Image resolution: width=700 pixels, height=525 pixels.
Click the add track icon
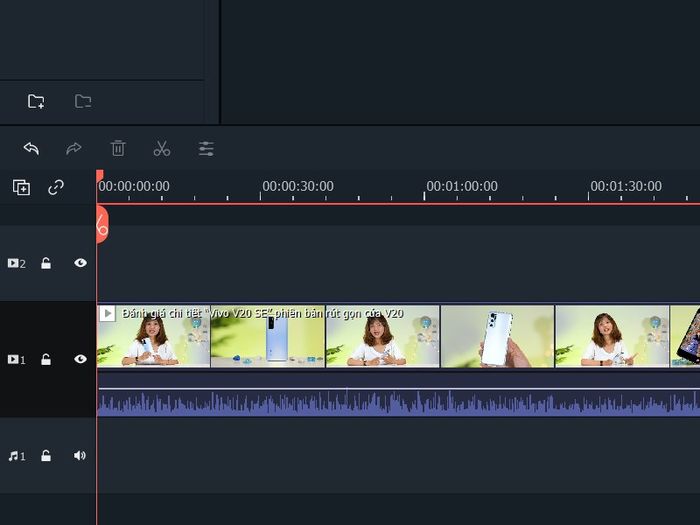coord(21,187)
